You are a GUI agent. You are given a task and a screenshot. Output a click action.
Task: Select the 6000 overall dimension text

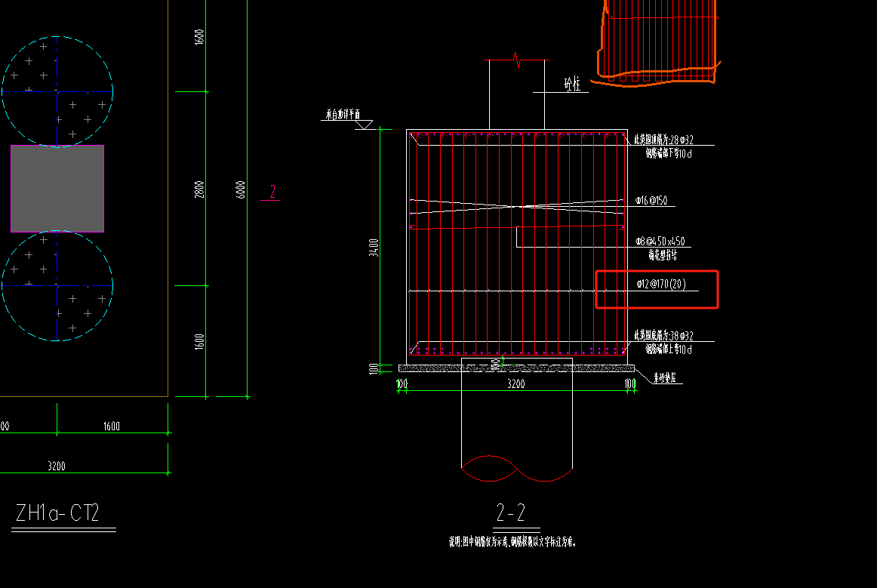tap(241, 189)
